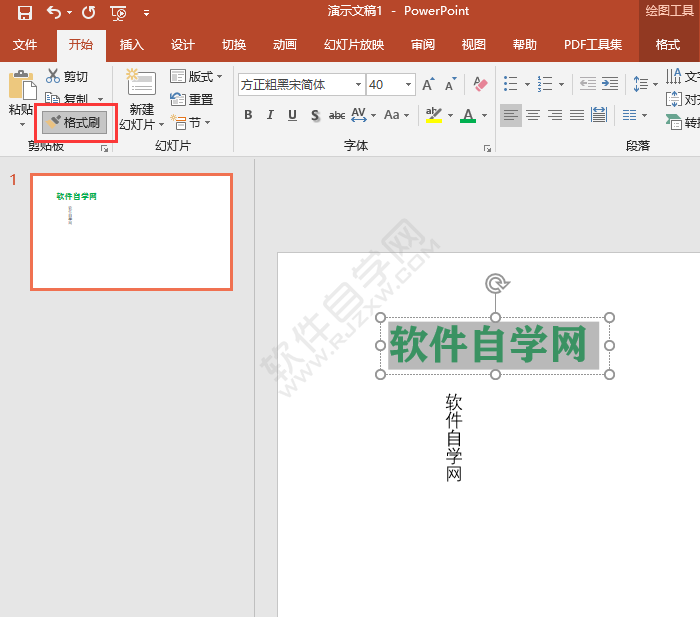Toggle Italic formatting
The image size is (700, 617).
271,115
